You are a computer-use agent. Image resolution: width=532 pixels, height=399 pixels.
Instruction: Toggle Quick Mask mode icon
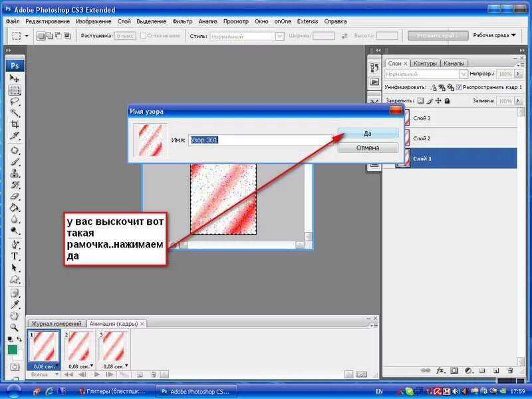click(15, 367)
